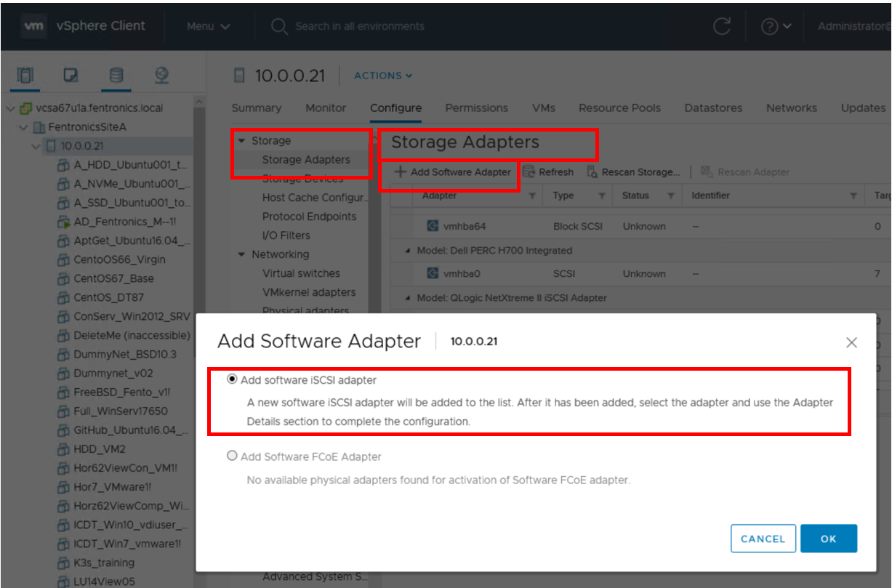Select Full_WinServ17650 in inventory tree
Screen dimensions: 892x588
pyautogui.click(x=119, y=411)
